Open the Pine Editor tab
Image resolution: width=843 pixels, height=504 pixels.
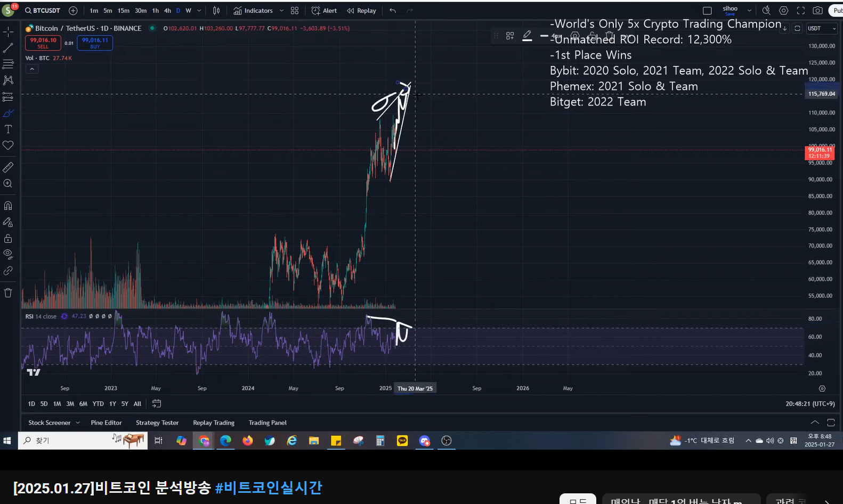pyautogui.click(x=106, y=422)
